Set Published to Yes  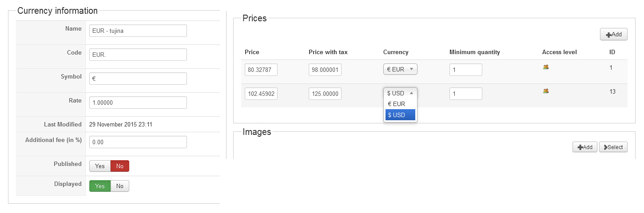click(x=100, y=166)
